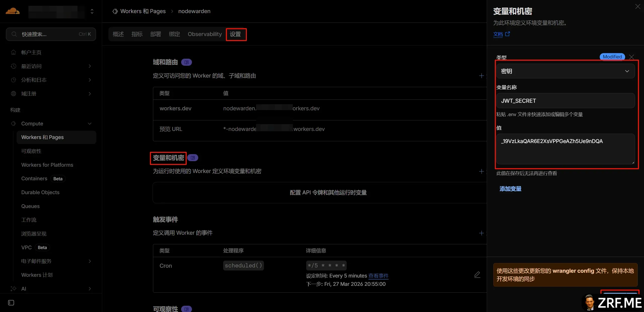This screenshot has height=312, width=644.
Task: Switch to the 概述 tab
Action: (x=118, y=34)
